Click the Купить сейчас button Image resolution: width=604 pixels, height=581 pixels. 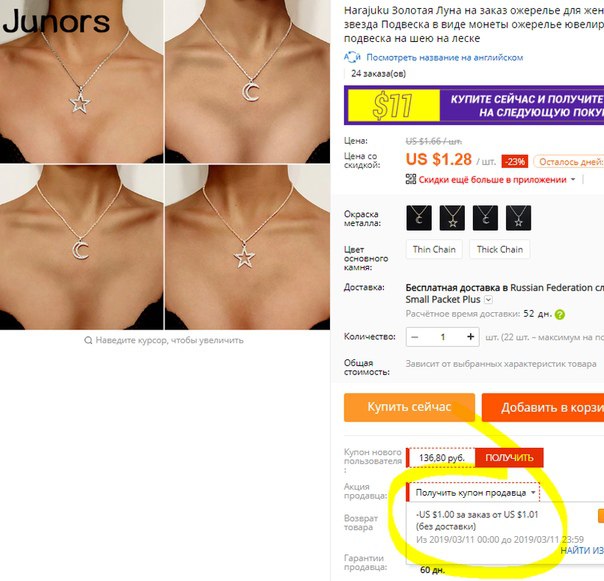tap(409, 407)
